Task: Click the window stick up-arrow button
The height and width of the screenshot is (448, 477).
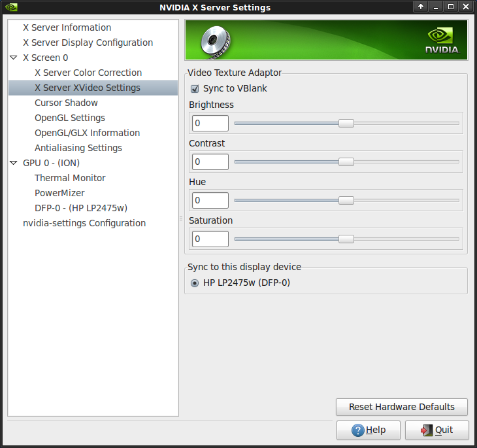Action: click(421, 7)
